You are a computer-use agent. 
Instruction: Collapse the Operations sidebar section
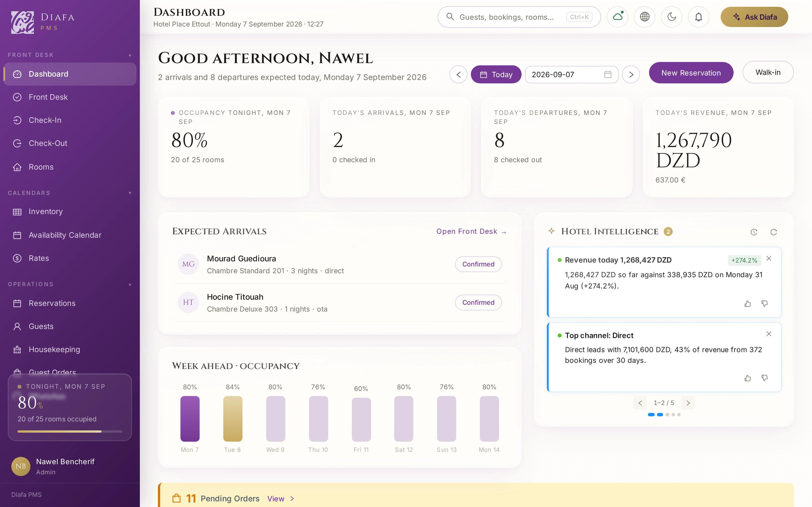pyautogui.click(x=130, y=285)
